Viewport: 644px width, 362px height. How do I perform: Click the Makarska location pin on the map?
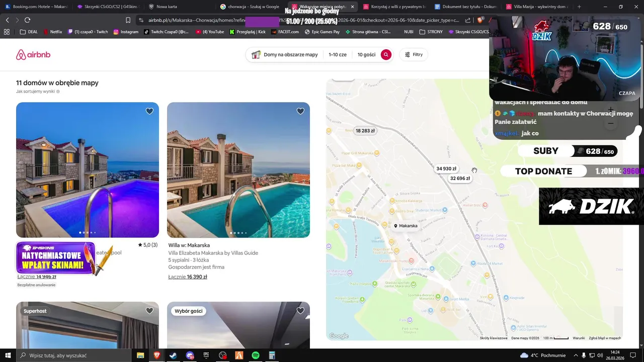click(406, 226)
